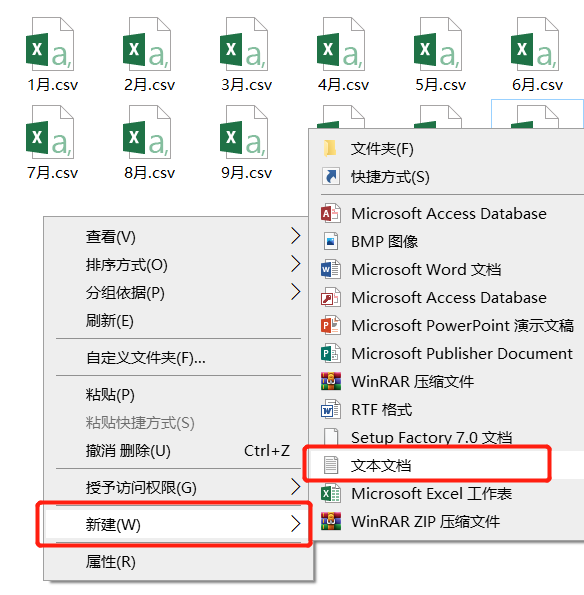The width and height of the screenshot is (584, 595).
Task: Click the BMP 图像 picture icon
Action: [331, 241]
